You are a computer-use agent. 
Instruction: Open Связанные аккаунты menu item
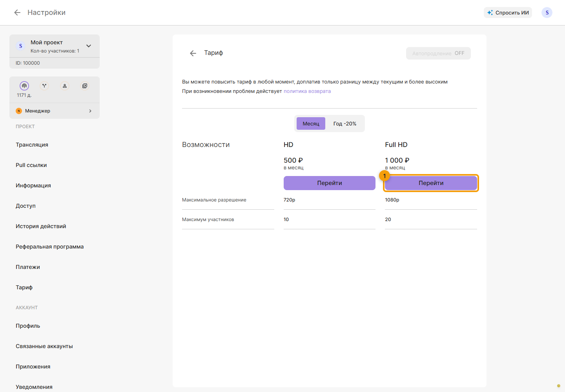click(44, 346)
